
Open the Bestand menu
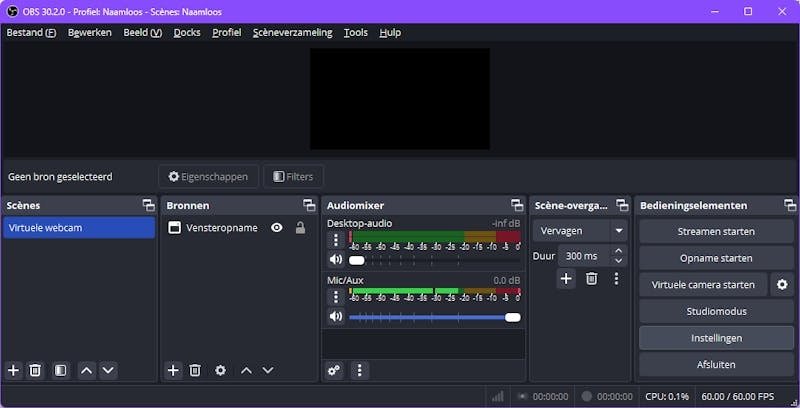[31, 33]
